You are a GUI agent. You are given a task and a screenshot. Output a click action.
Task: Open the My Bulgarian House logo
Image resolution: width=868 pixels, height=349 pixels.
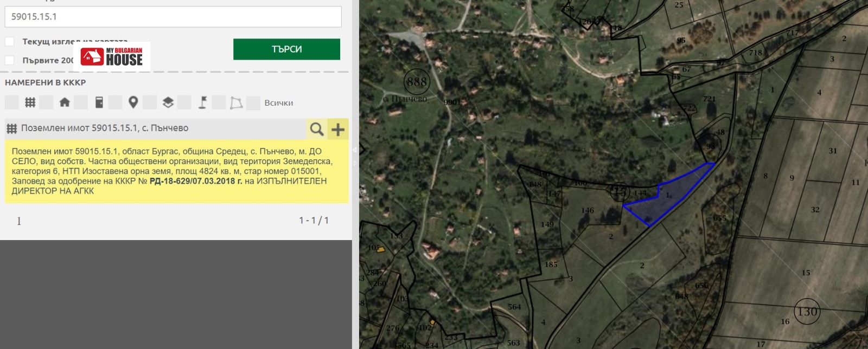pyautogui.click(x=112, y=56)
